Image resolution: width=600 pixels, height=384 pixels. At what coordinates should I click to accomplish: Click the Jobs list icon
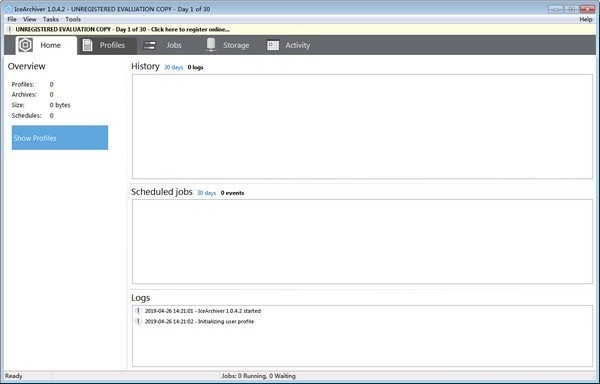coord(149,46)
